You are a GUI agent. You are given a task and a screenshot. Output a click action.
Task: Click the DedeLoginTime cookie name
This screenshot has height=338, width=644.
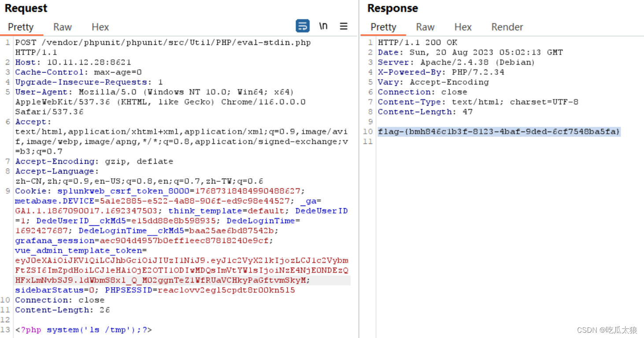coord(261,221)
